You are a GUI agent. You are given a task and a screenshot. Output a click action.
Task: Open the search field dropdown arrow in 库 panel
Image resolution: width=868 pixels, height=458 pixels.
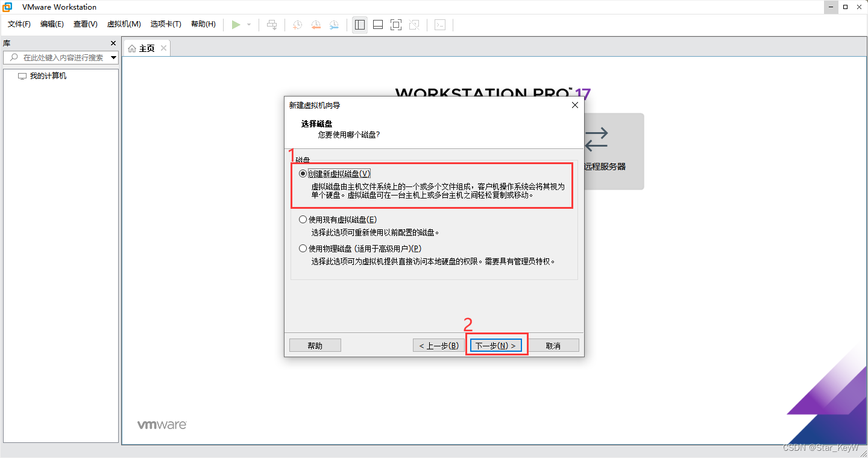tap(112, 57)
